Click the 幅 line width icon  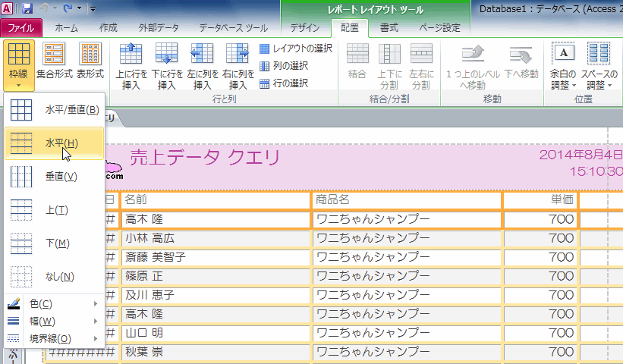click(14, 321)
